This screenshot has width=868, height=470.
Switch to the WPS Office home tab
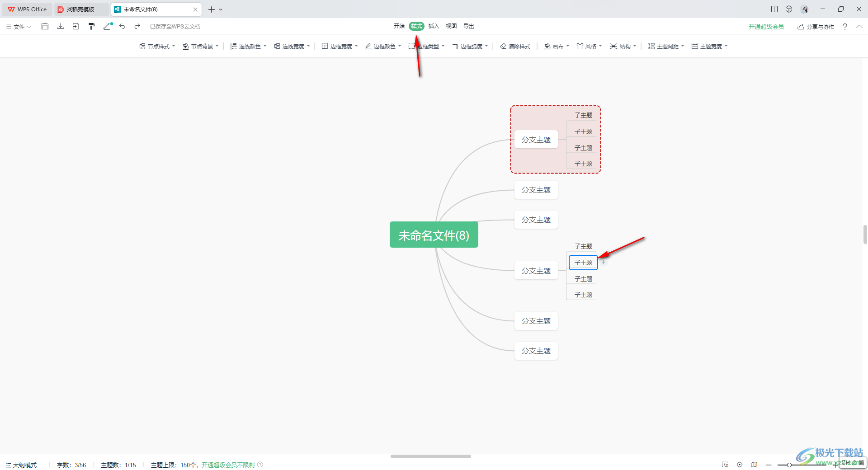click(x=27, y=9)
